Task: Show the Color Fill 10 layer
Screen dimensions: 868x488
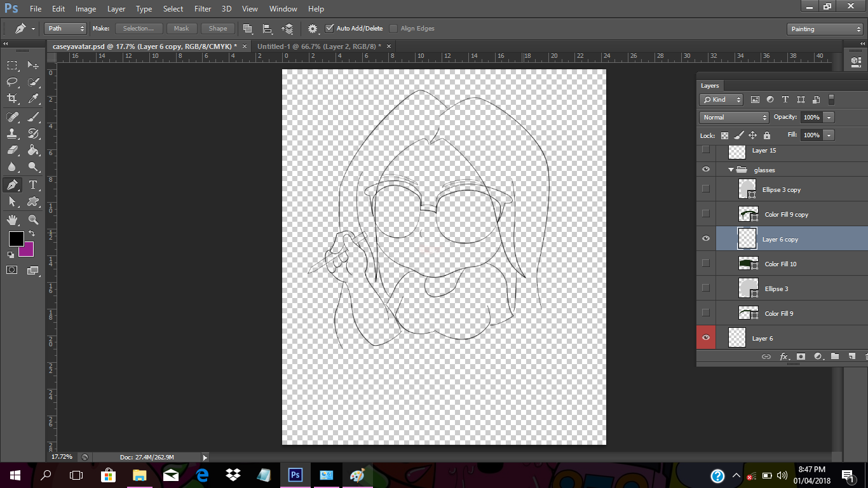Action: pos(705,263)
